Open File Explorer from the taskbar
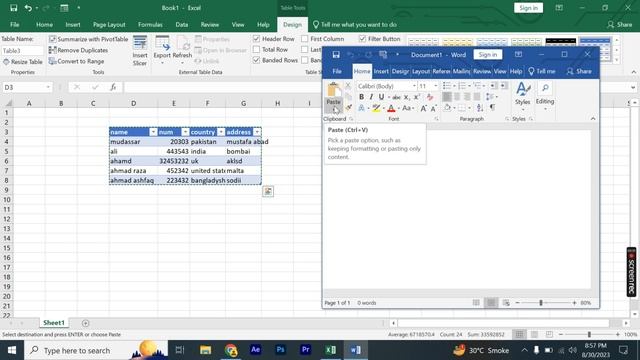 tap(205, 350)
